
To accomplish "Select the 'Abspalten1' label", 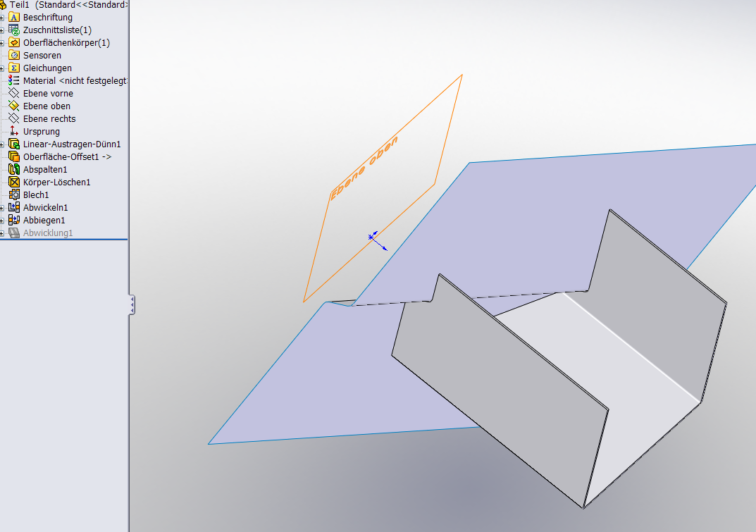I will pyautogui.click(x=45, y=169).
